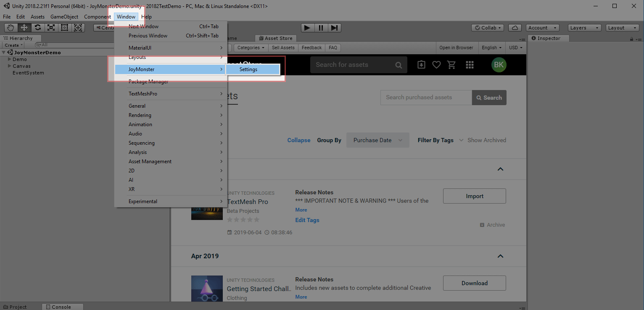The image size is (644, 310).
Task: Click the Pause button
Action: tap(321, 28)
